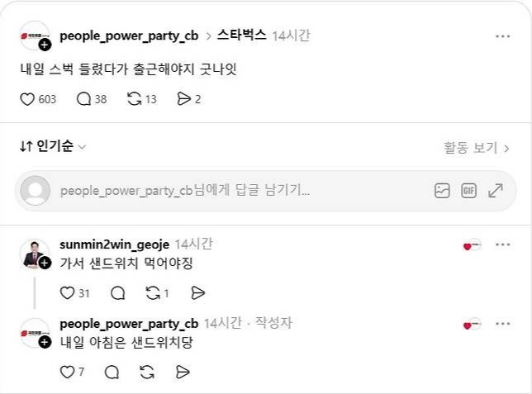Attach an image to the reply

(x=442, y=190)
